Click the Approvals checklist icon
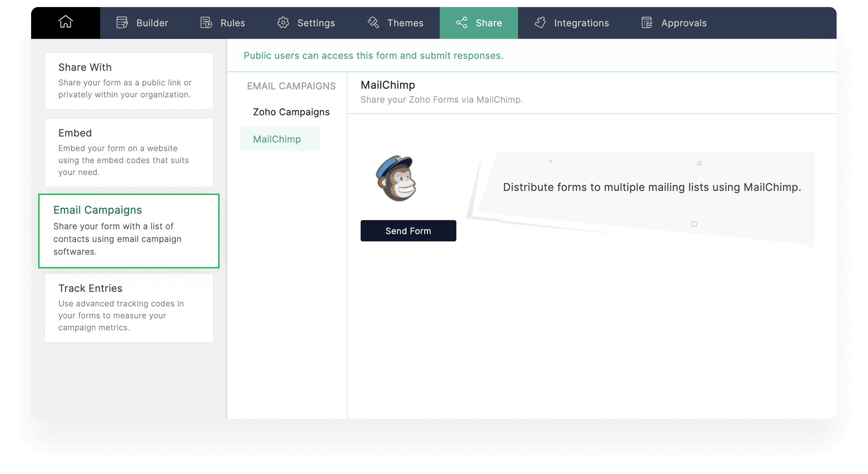This screenshot has height=474, width=868. click(647, 23)
